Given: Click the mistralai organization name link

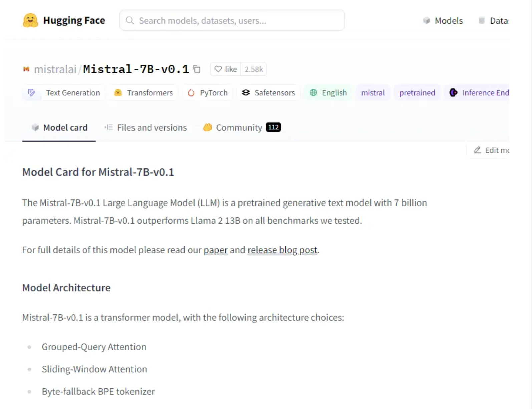Looking at the screenshot, I should [55, 69].
